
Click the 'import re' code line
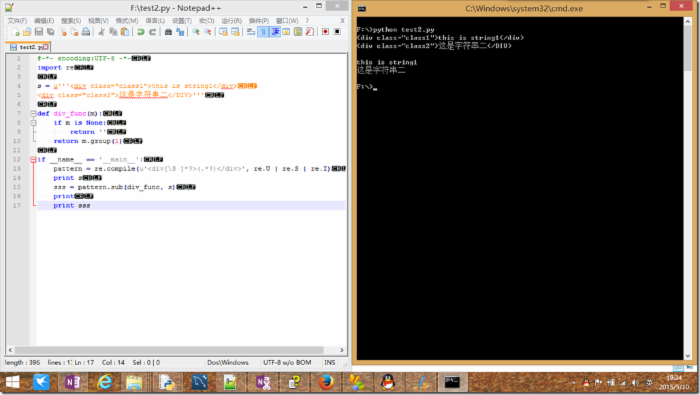pos(55,67)
